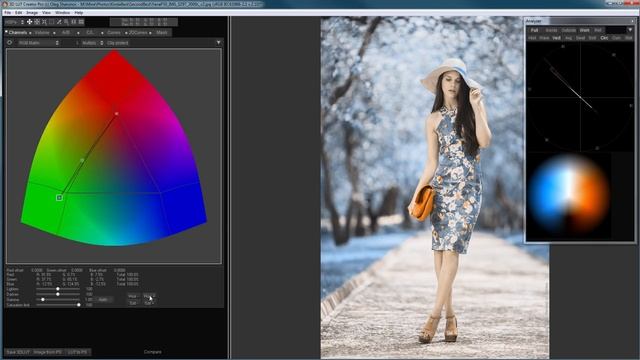Adjust the Gamma slider handle
The image size is (640, 360).
pyautogui.click(x=43, y=300)
